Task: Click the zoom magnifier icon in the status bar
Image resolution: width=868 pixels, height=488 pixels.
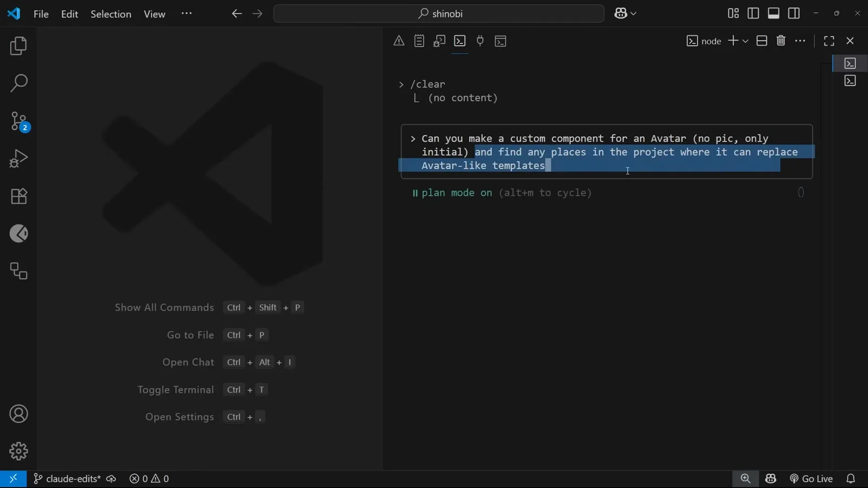Action: 745,479
